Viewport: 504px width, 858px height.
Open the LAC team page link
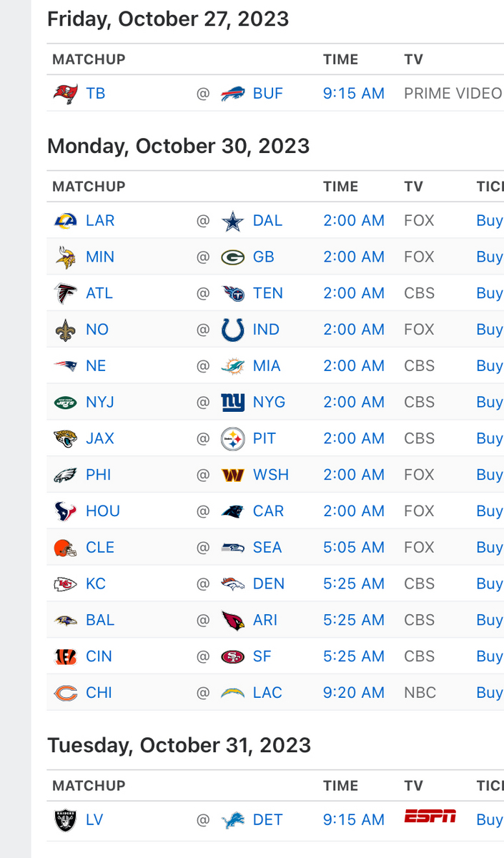267,692
